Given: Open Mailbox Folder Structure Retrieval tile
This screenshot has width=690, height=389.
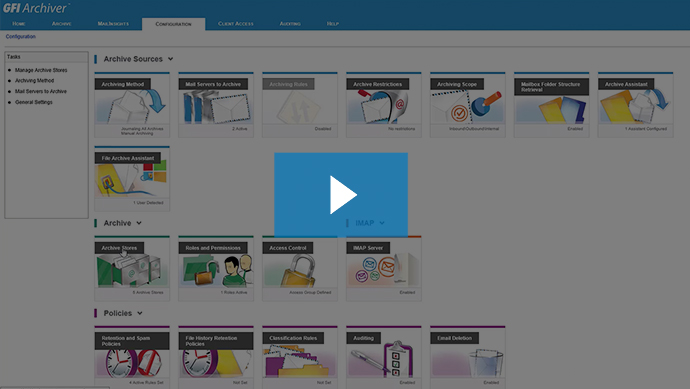Looking at the screenshot, I should [551, 105].
